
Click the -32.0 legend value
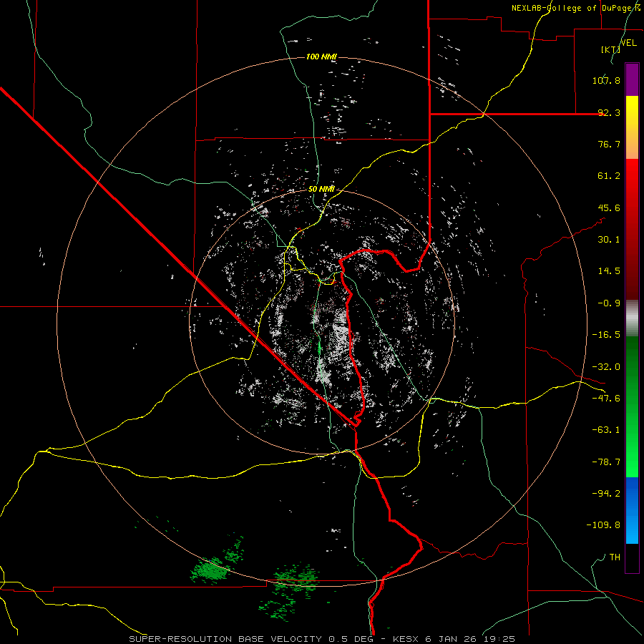(606, 367)
